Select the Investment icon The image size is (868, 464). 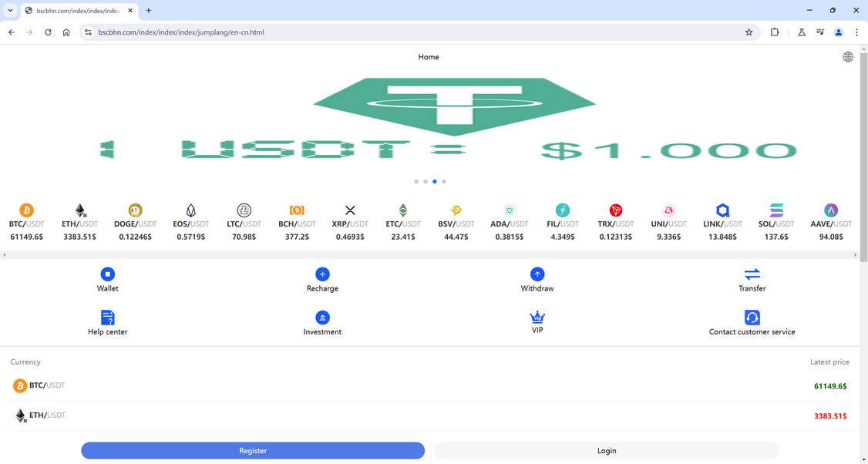[x=322, y=317]
